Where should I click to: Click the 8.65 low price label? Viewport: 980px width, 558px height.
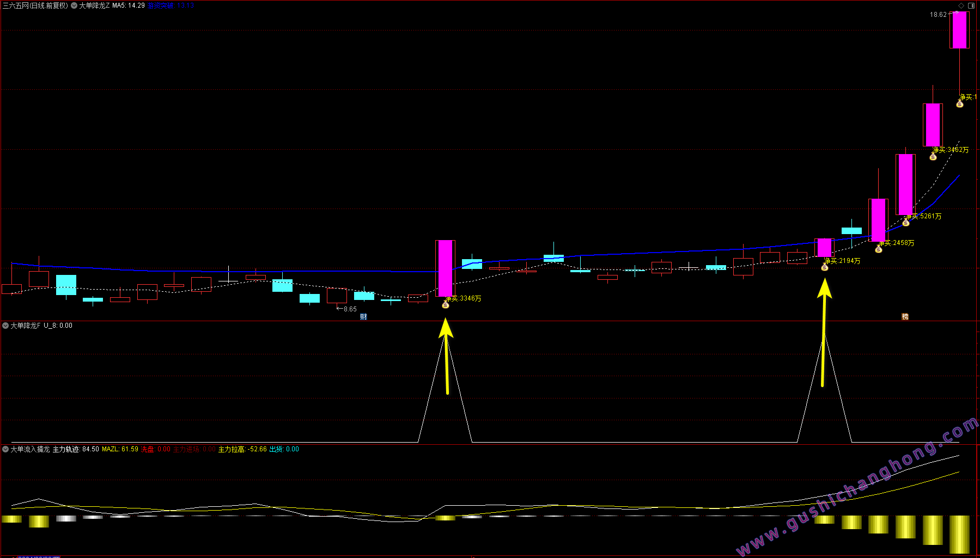pyautogui.click(x=350, y=309)
